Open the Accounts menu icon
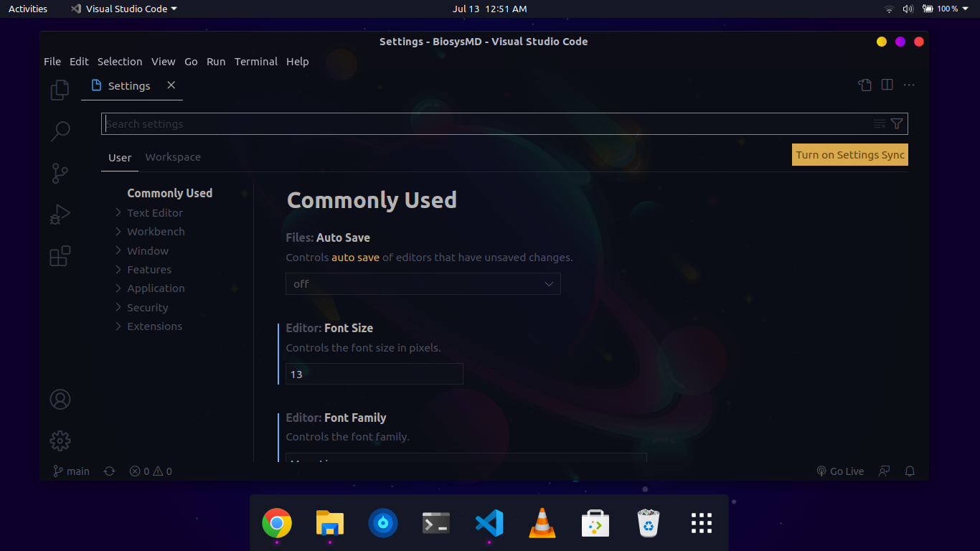 coord(60,400)
